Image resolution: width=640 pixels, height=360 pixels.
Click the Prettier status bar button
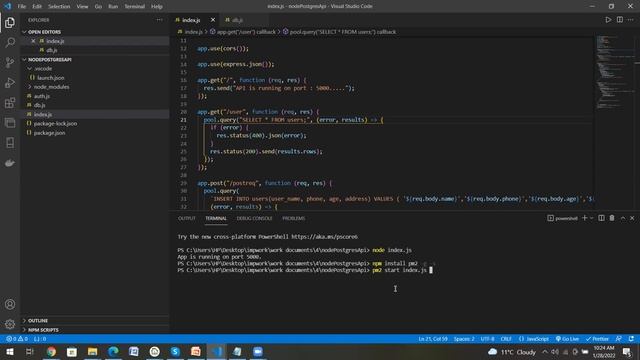pos(597,339)
